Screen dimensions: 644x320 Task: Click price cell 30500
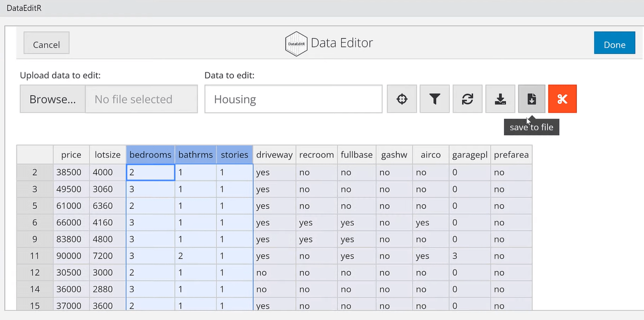click(x=71, y=272)
